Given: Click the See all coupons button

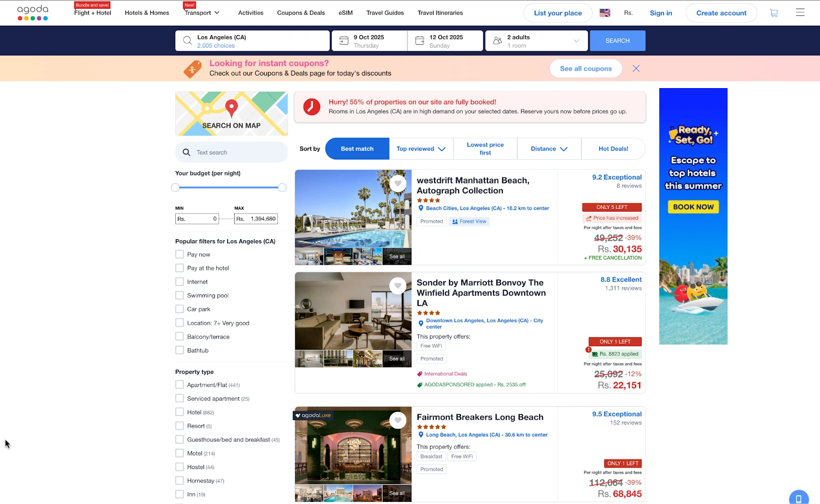Looking at the screenshot, I should pos(586,69).
